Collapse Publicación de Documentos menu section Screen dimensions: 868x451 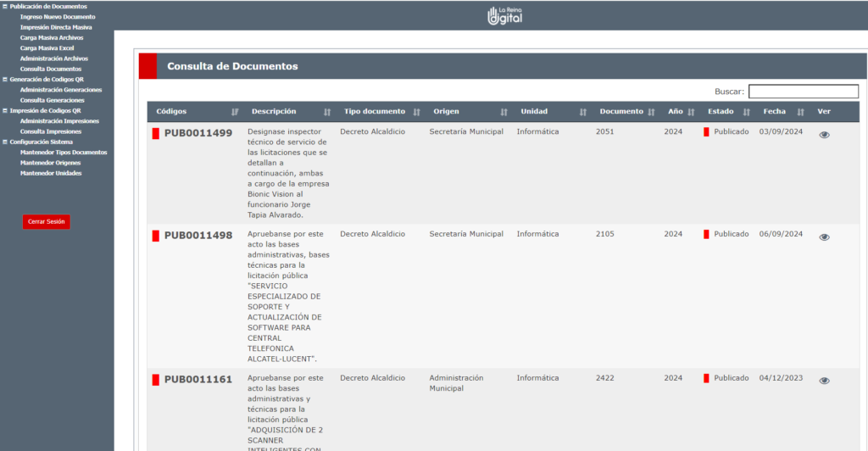coord(5,7)
